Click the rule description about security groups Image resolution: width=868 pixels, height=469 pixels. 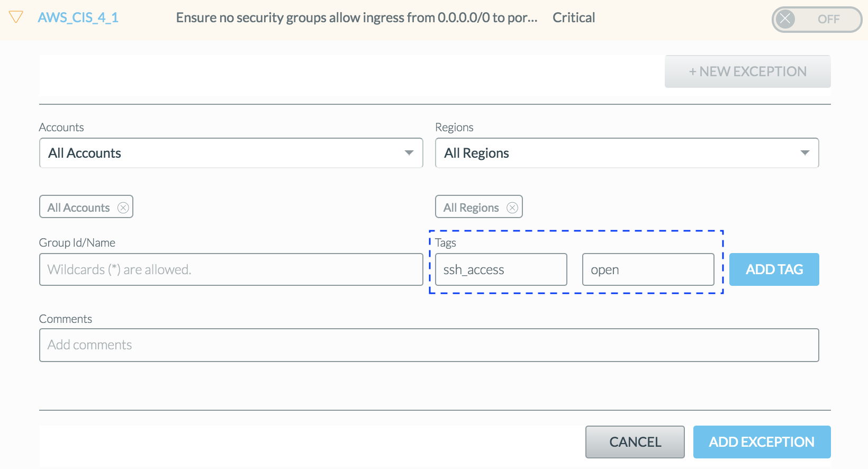(356, 18)
